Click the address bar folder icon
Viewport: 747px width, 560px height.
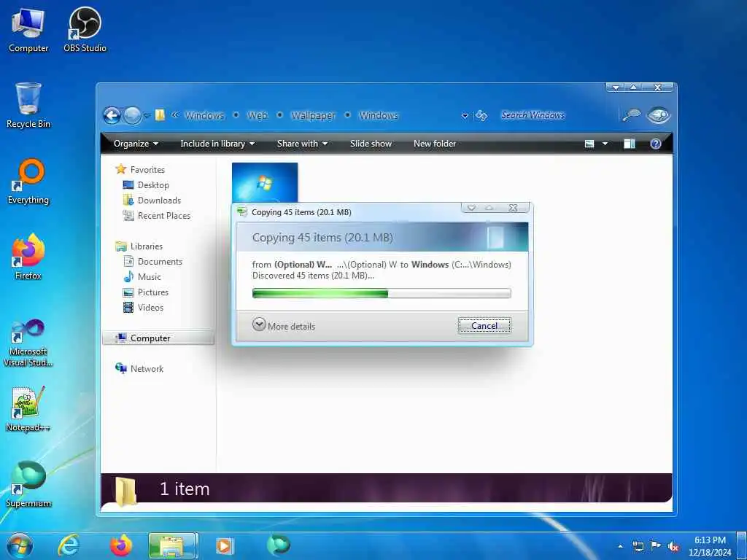160,116
